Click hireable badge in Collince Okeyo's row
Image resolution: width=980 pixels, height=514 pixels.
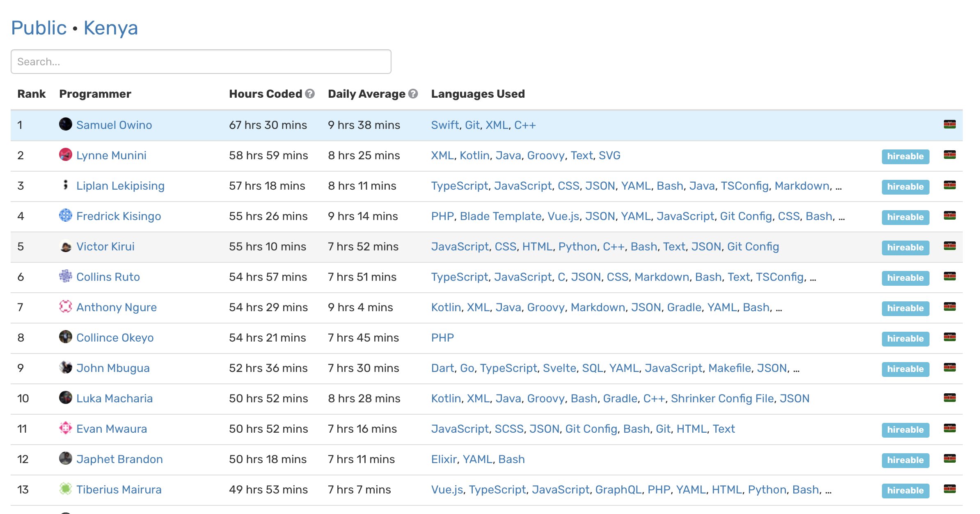(x=905, y=338)
